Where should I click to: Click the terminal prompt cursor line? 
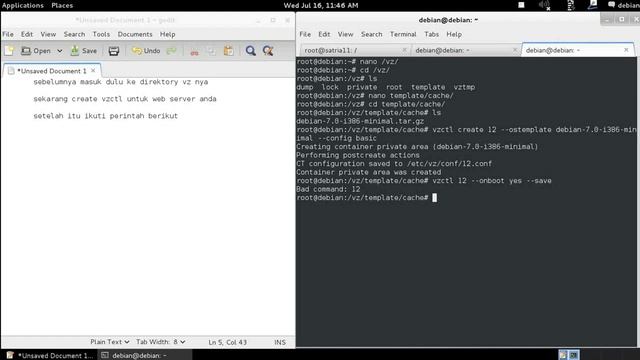(367, 198)
